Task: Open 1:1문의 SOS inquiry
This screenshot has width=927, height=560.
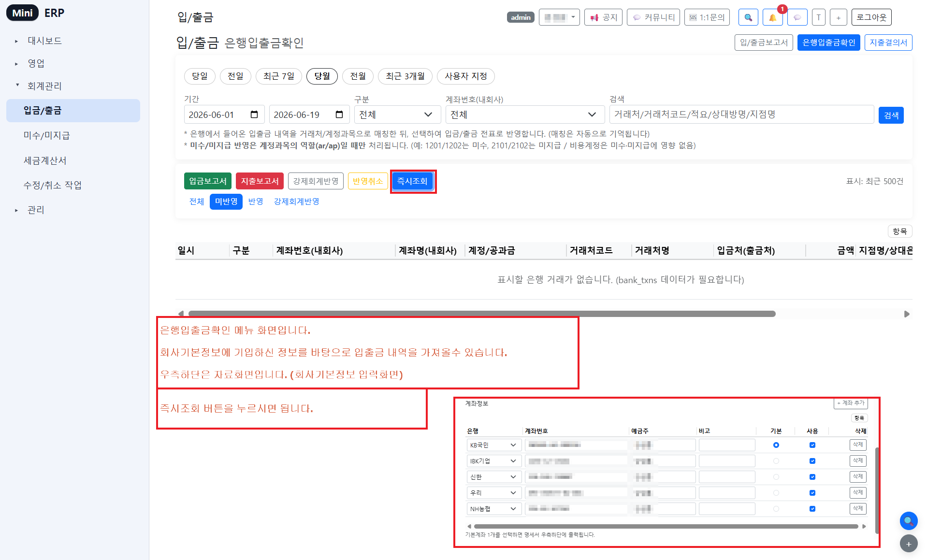Action: point(707,17)
